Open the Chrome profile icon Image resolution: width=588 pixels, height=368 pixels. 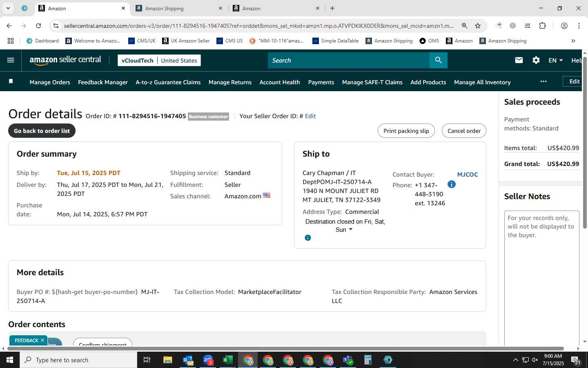click(x=564, y=26)
